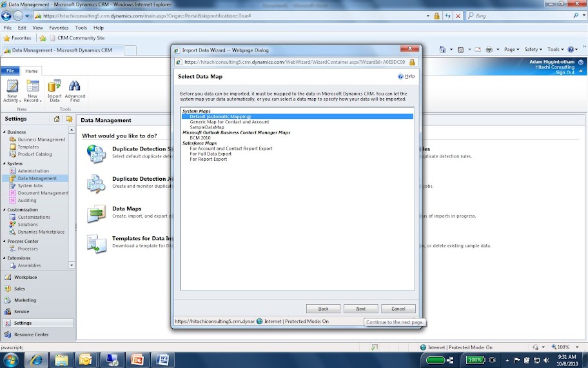Click the Refresh icon in address bar
The height and width of the screenshot is (368, 588).
click(x=447, y=15)
